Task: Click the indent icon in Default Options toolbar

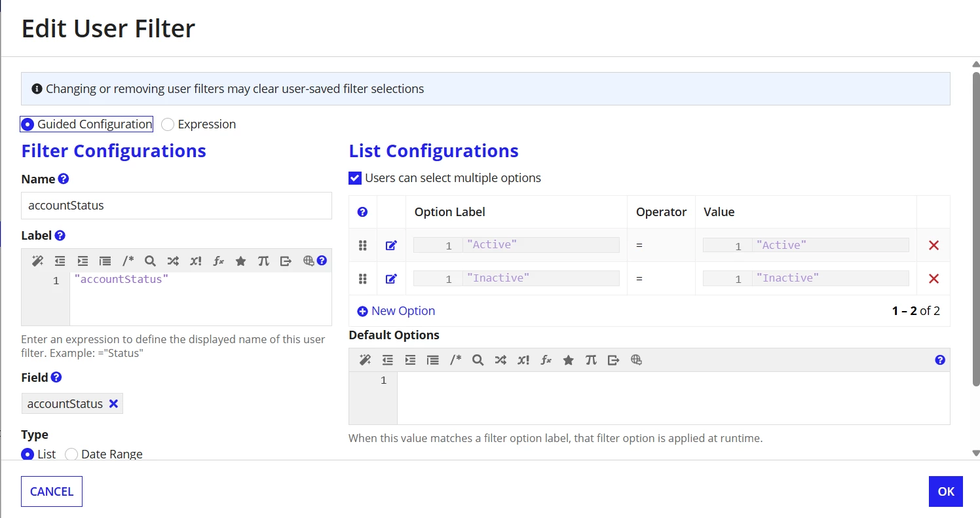Action: 410,360
